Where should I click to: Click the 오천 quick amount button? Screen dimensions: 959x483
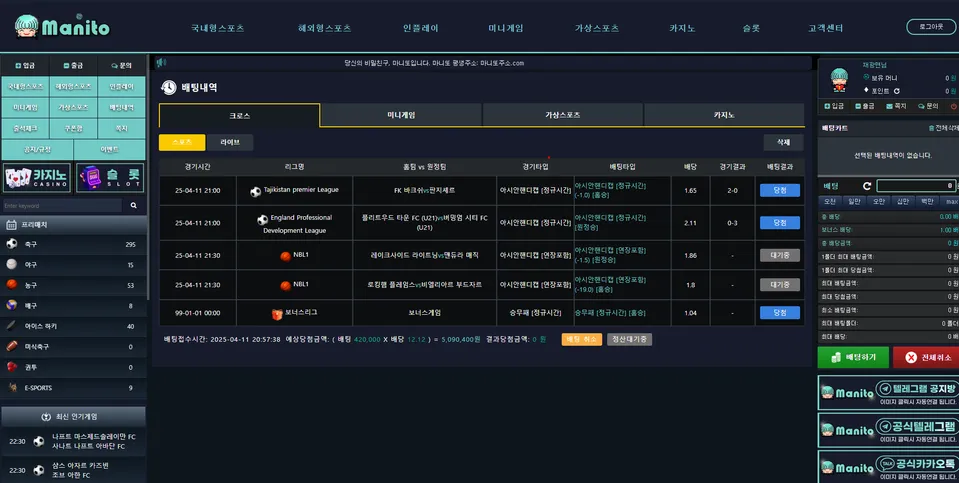pos(830,201)
